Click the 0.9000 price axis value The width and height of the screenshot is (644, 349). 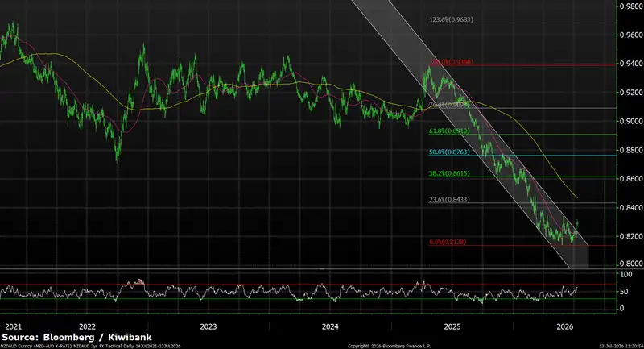[631, 121]
